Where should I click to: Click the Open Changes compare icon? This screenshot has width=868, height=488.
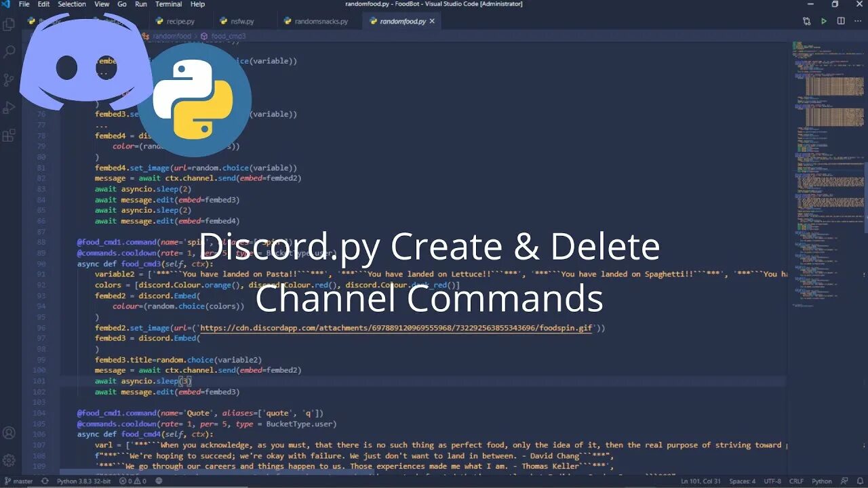click(x=806, y=21)
